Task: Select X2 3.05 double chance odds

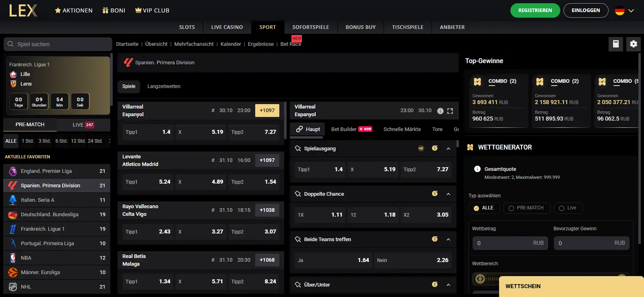Action: (x=426, y=215)
